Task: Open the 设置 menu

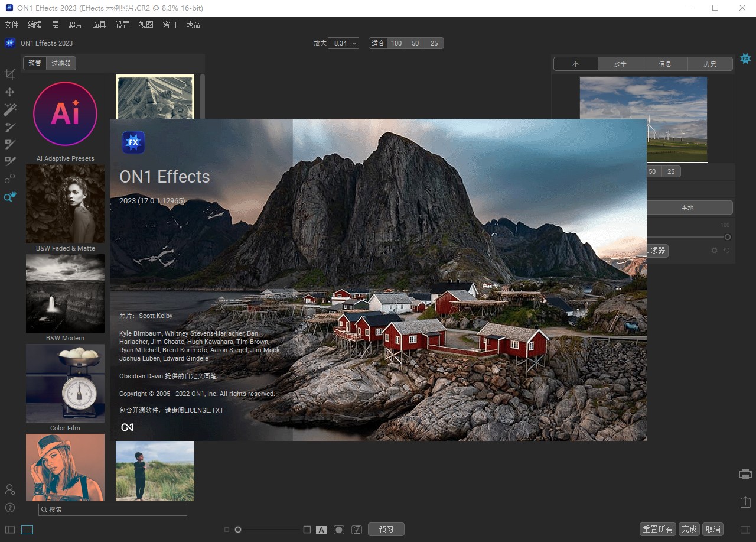Action: 123,25
